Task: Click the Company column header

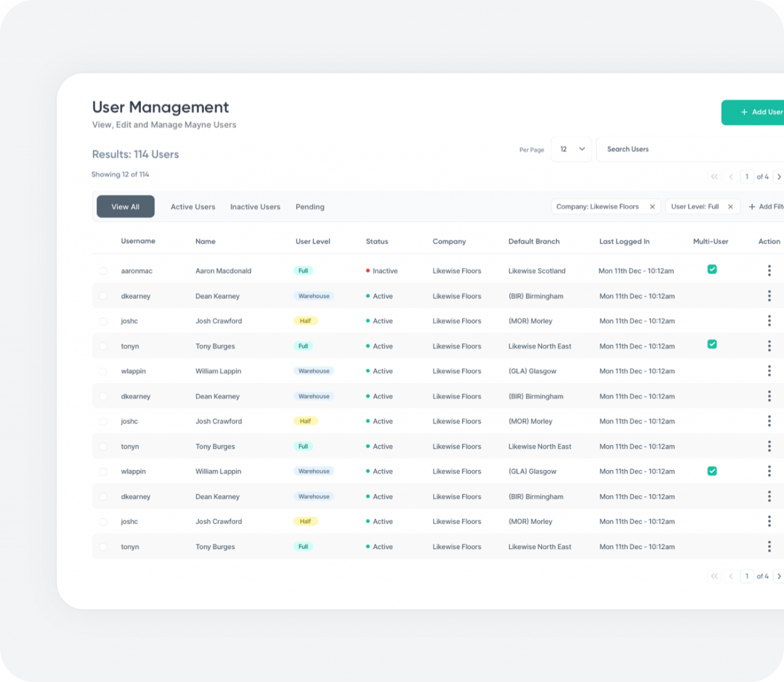Action: click(x=450, y=241)
